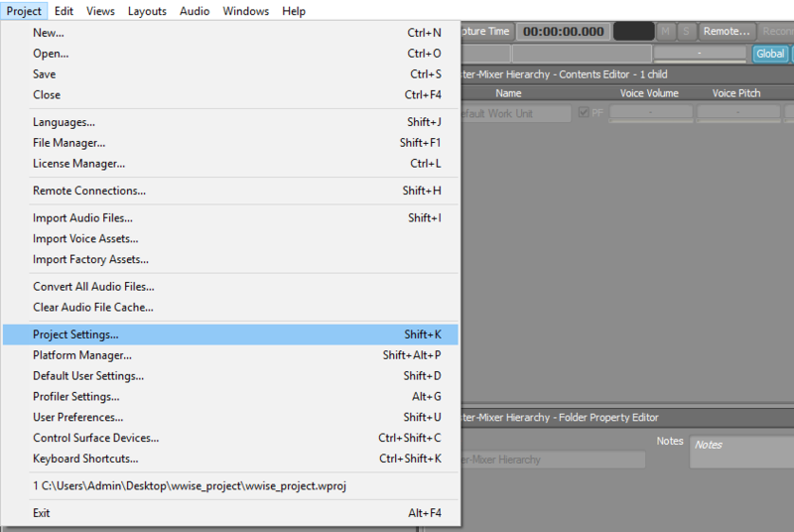Open Default User Settings...

pyautogui.click(x=230, y=376)
